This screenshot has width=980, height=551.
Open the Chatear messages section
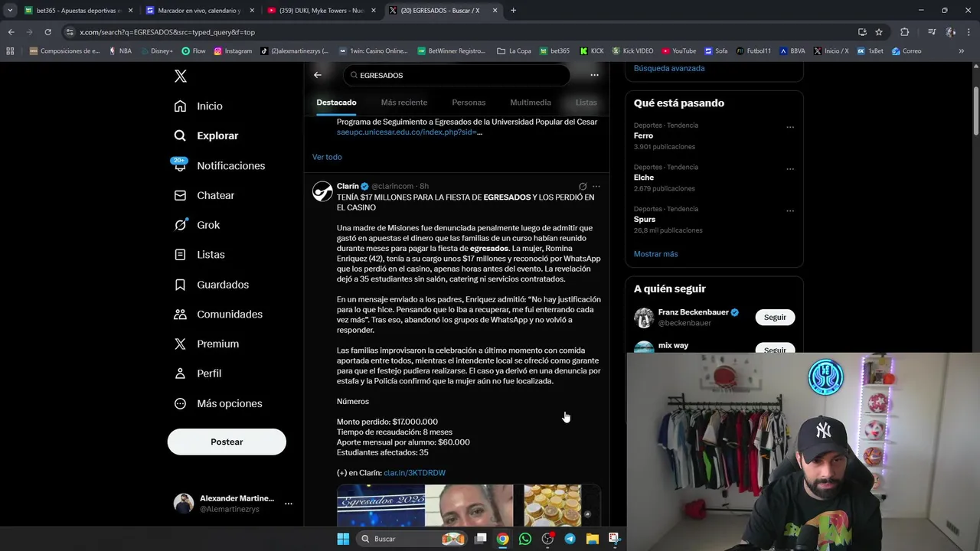[x=204, y=195]
